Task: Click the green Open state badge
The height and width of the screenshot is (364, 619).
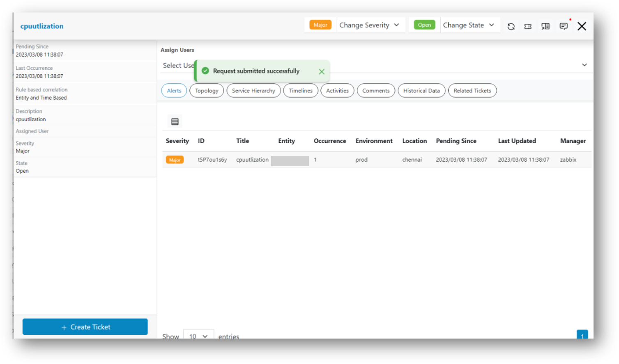Action: point(424,25)
